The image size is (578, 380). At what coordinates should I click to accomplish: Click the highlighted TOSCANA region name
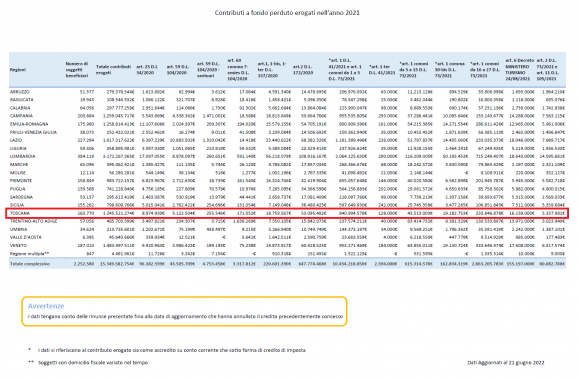[x=20, y=213]
